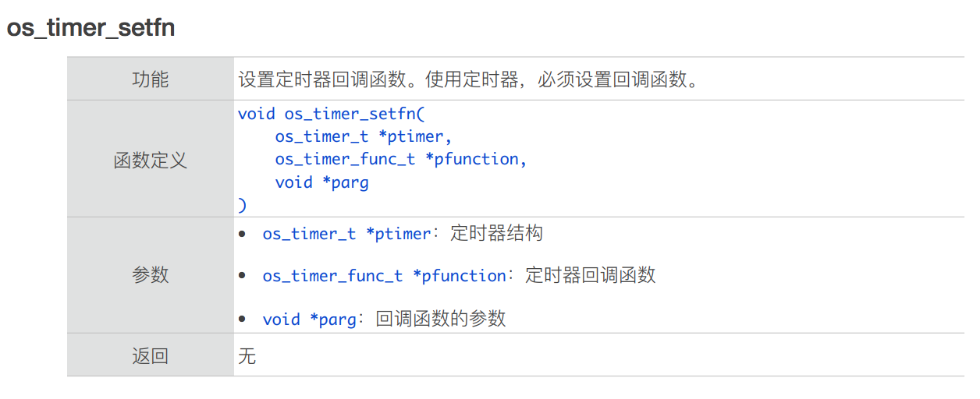Click 'void *parg' in the function definition code
980x399 pixels.
[321, 182]
